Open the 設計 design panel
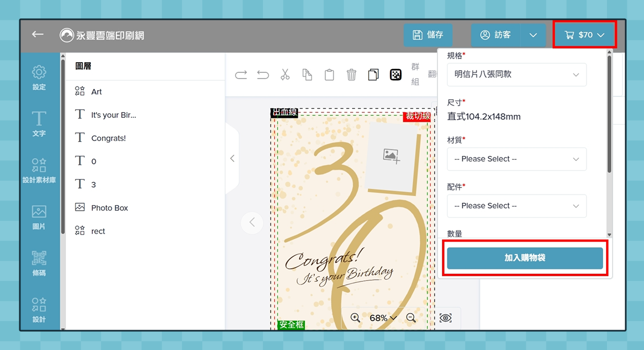644x350 pixels. point(39,310)
